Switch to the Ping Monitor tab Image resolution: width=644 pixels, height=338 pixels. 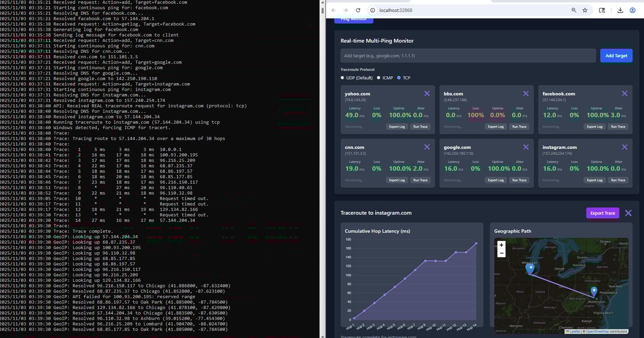pyautogui.click(x=353, y=19)
